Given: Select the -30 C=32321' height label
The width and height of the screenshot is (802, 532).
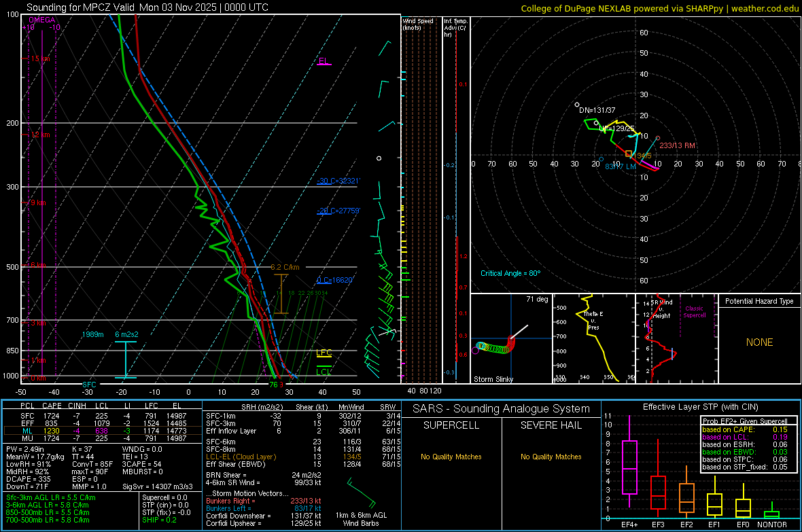Looking at the screenshot, I should [x=338, y=181].
